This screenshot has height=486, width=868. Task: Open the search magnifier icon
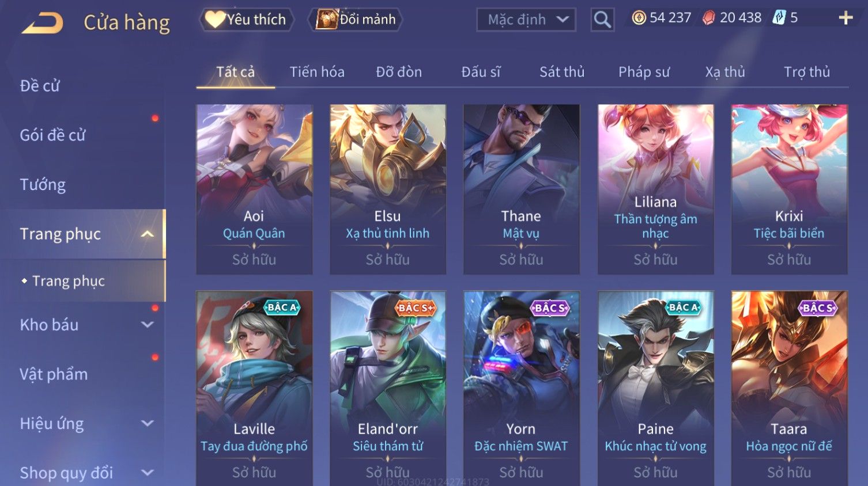point(602,20)
